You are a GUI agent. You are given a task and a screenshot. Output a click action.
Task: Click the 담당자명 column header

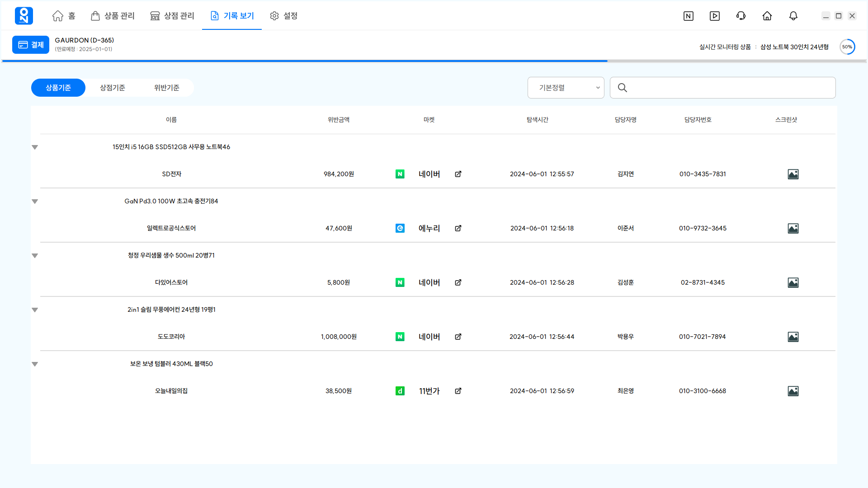point(626,120)
